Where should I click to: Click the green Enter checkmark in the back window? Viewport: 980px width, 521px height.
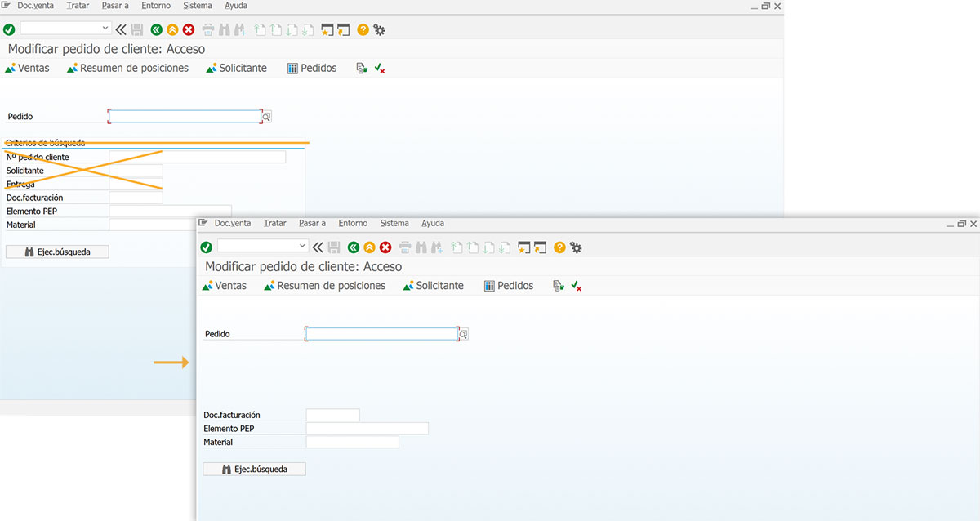click(x=9, y=30)
